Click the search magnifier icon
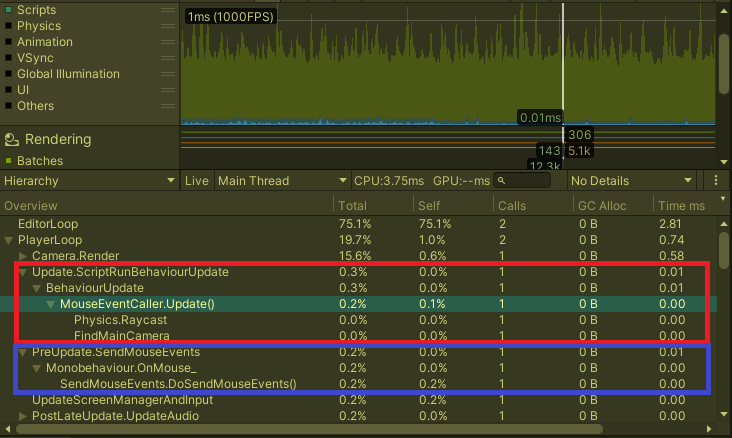The image size is (732, 438). tap(501, 181)
